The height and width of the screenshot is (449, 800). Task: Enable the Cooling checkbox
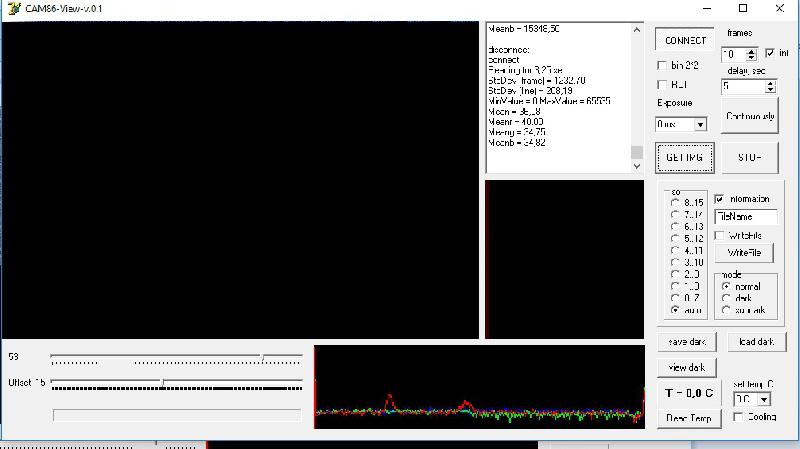[738, 417]
